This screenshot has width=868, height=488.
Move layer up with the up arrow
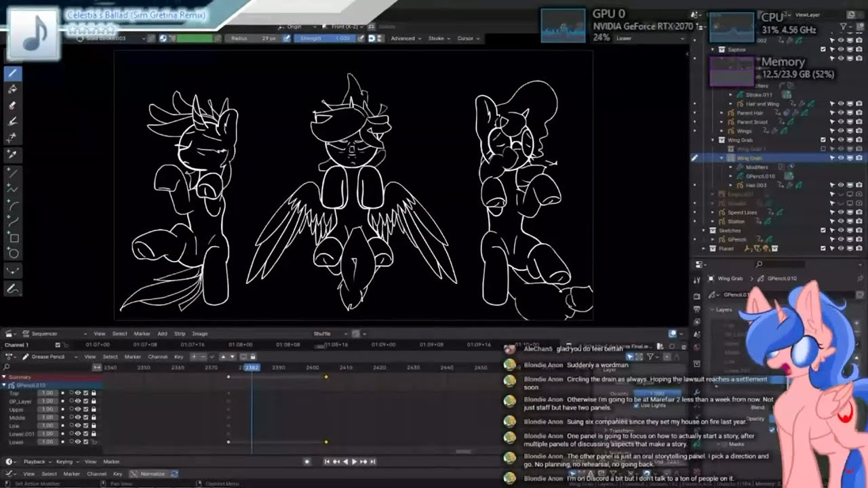pyautogui.click(x=224, y=357)
